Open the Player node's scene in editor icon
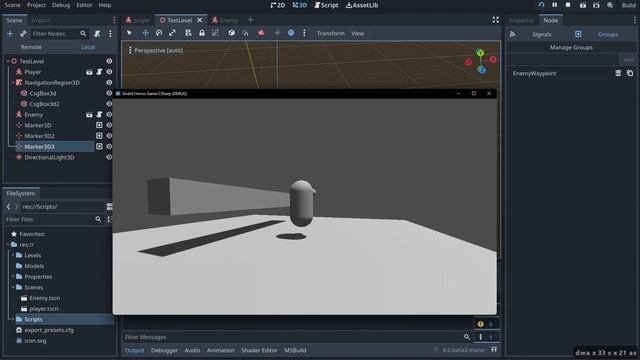This screenshot has width=640, height=360. [x=89, y=72]
